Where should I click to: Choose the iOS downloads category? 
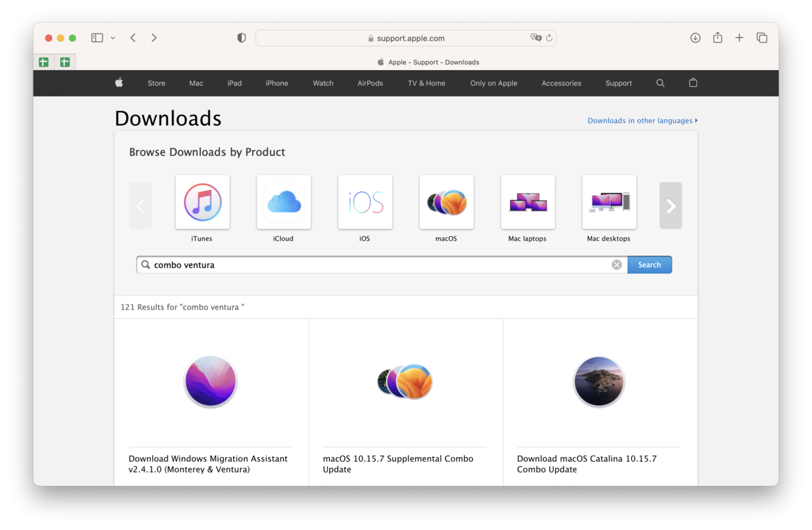(x=365, y=202)
